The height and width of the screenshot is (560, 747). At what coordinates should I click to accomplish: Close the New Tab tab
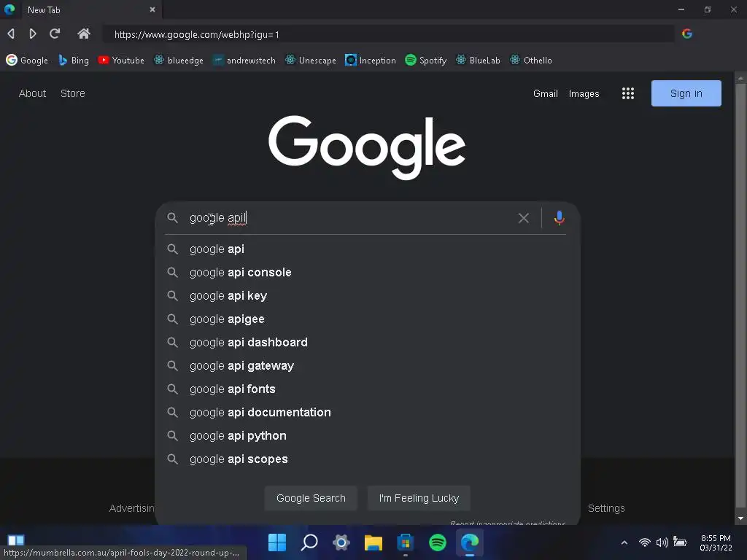click(x=152, y=9)
